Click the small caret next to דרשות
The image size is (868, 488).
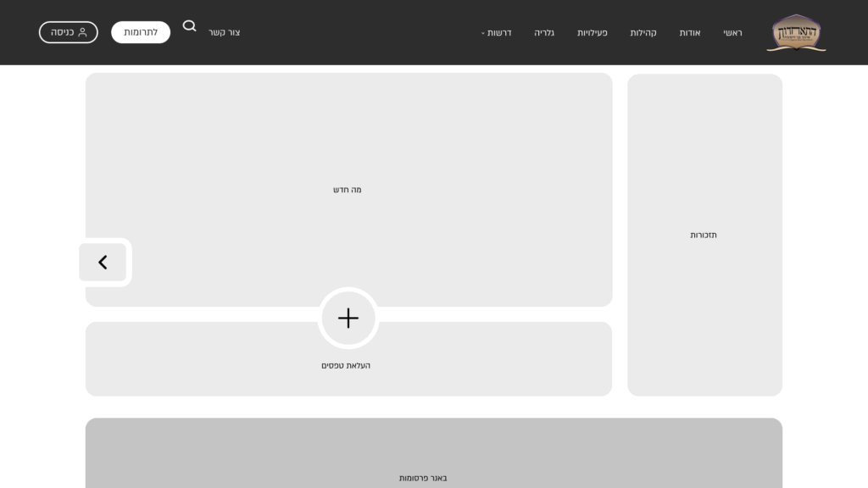(483, 33)
